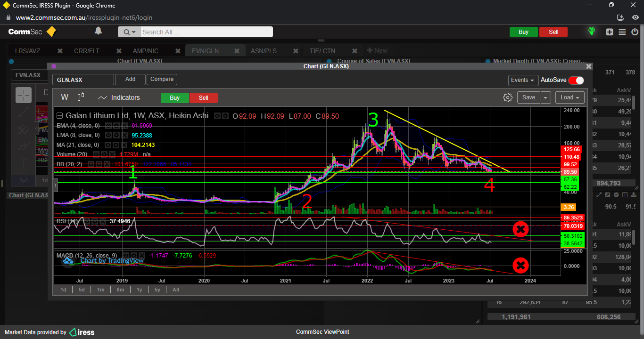Screen dimensions: 644x339
Task: Switch to the CRR/FLT tab
Action: (87, 51)
